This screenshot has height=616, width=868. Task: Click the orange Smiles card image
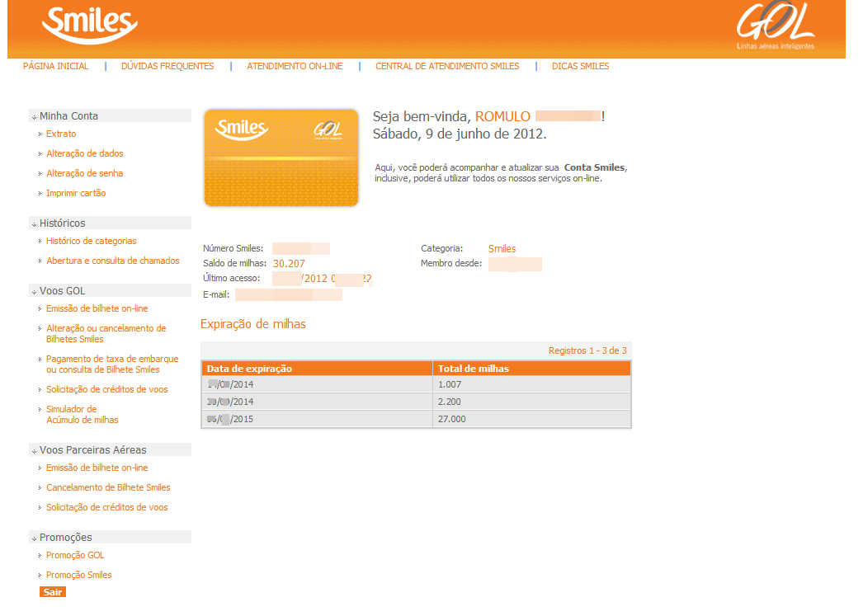click(281, 158)
